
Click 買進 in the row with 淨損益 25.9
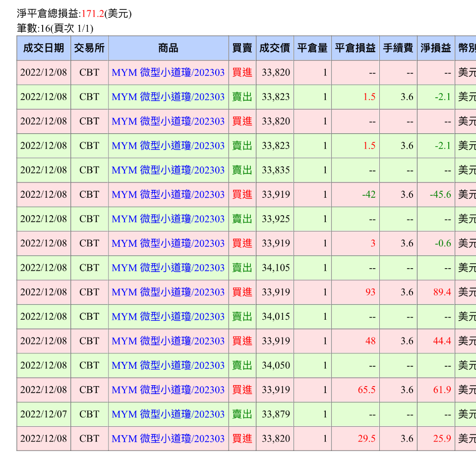(242, 439)
